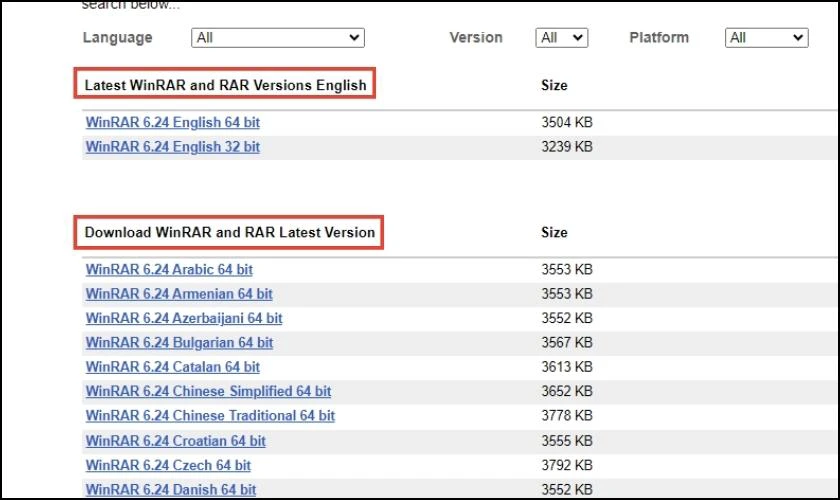
Task: Click the 'Latest WinRAR and RAR Versions English' heading
Action: 226,85
